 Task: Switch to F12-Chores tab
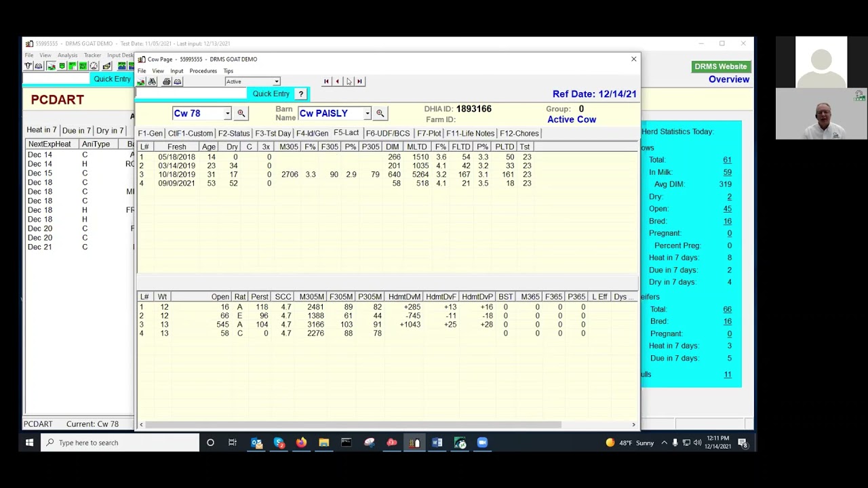tap(519, 134)
